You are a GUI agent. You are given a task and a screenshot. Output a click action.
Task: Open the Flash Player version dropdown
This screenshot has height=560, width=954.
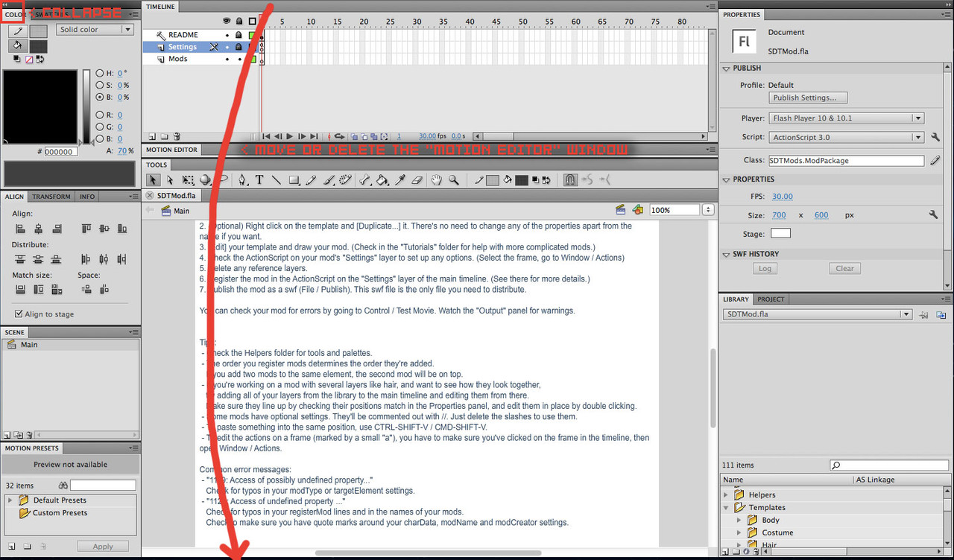847,118
